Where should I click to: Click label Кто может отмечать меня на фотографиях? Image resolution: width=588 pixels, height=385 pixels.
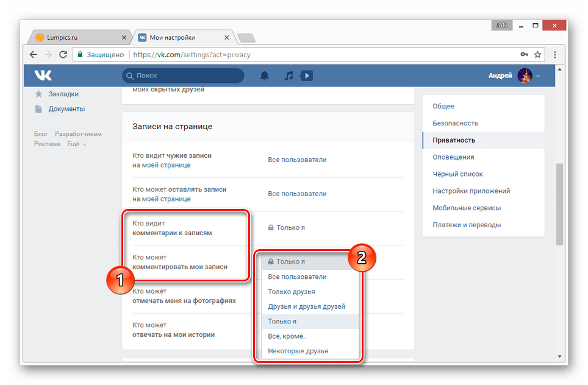pyautogui.click(x=184, y=296)
